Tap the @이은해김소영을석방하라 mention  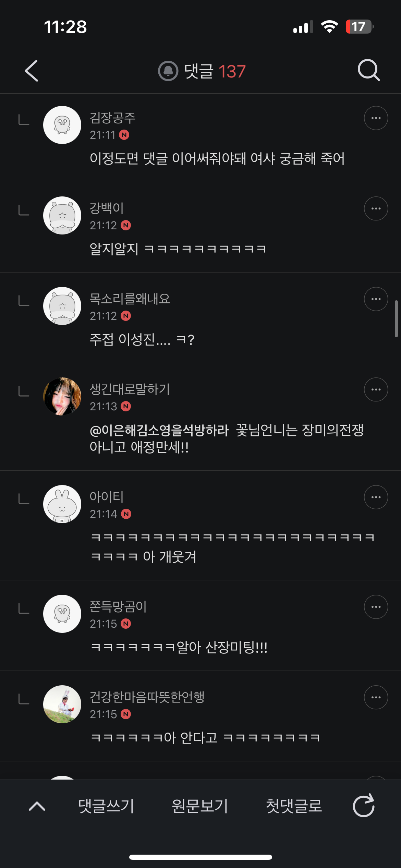coord(159,430)
